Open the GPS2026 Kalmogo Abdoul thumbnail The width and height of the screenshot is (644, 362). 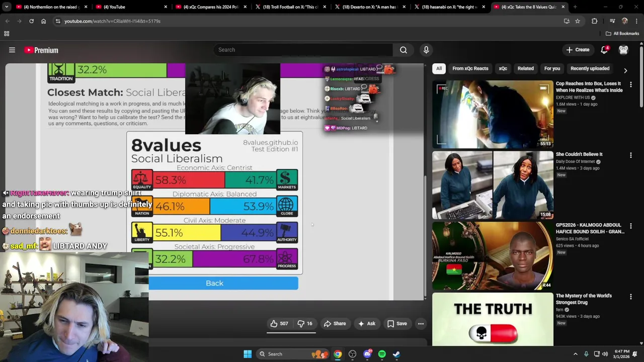pyautogui.click(x=493, y=256)
